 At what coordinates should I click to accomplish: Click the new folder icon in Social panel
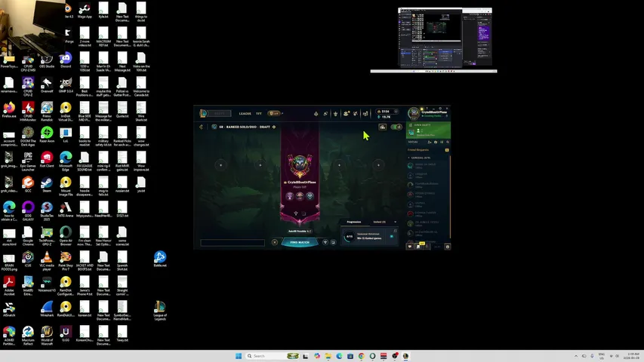436,142
